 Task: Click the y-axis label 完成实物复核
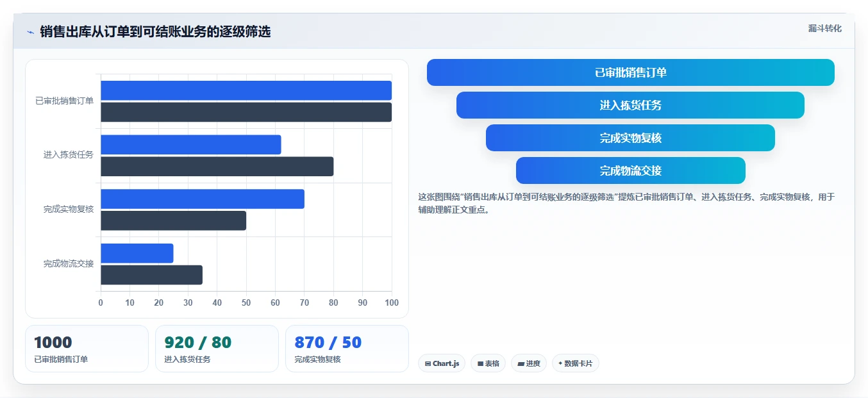pyautogui.click(x=69, y=210)
